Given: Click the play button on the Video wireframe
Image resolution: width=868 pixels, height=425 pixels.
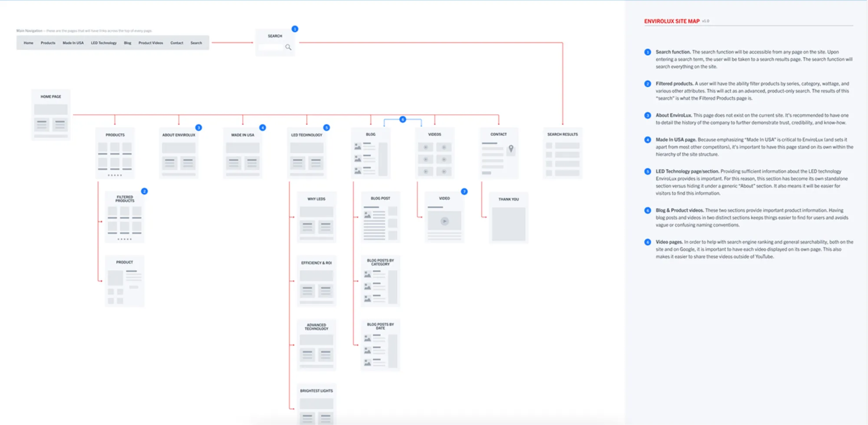Looking at the screenshot, I should pyautogui.click(x=444, y=221).
